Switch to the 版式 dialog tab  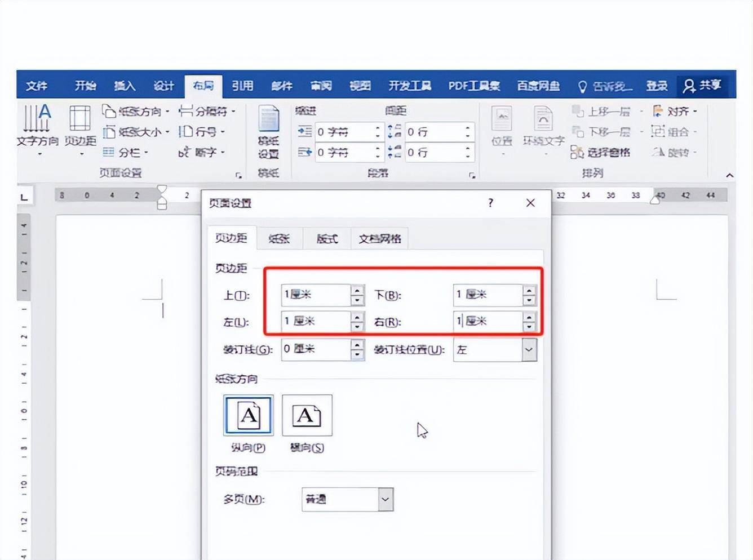(327, 238)
